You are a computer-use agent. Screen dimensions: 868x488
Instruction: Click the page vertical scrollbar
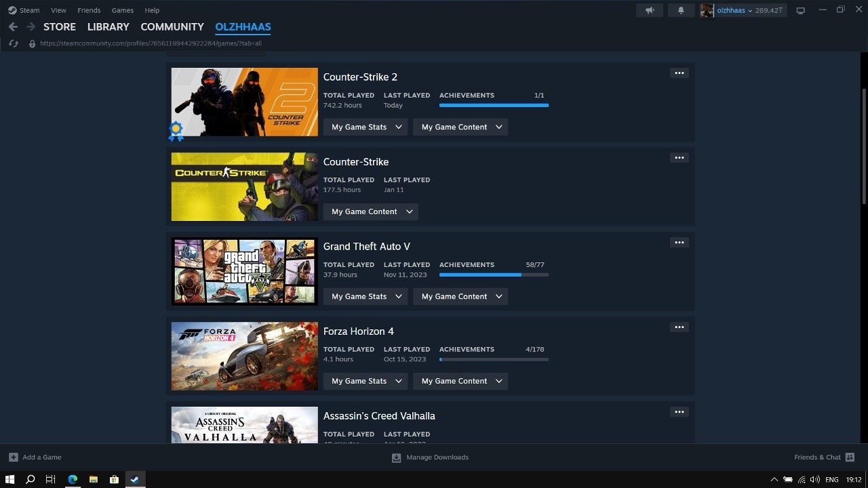(864, 146)
